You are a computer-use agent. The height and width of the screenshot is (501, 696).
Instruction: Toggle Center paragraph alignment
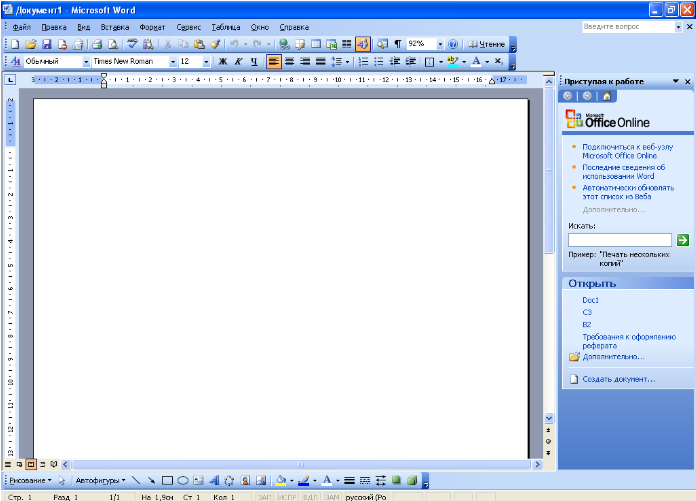point(289,61)
